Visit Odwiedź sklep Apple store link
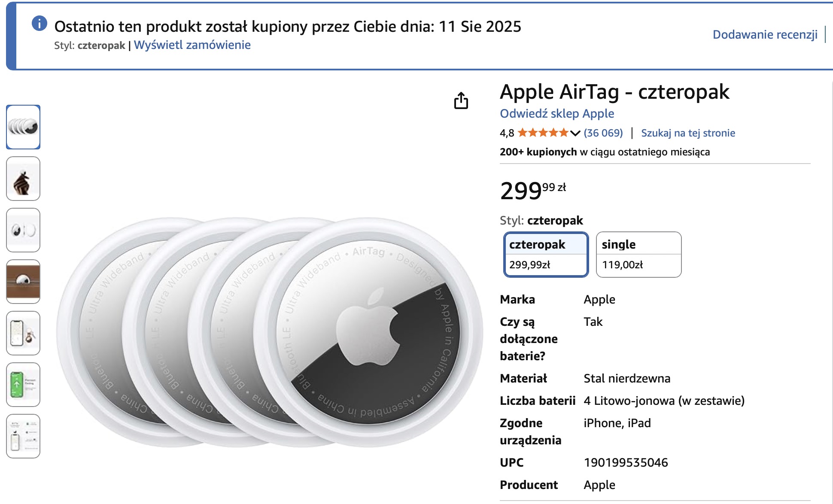This screenshot has height=504, width=833. (x=557, y=113)
